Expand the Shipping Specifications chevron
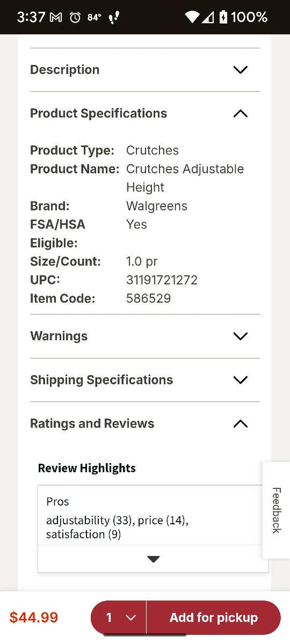 [240, 380]
